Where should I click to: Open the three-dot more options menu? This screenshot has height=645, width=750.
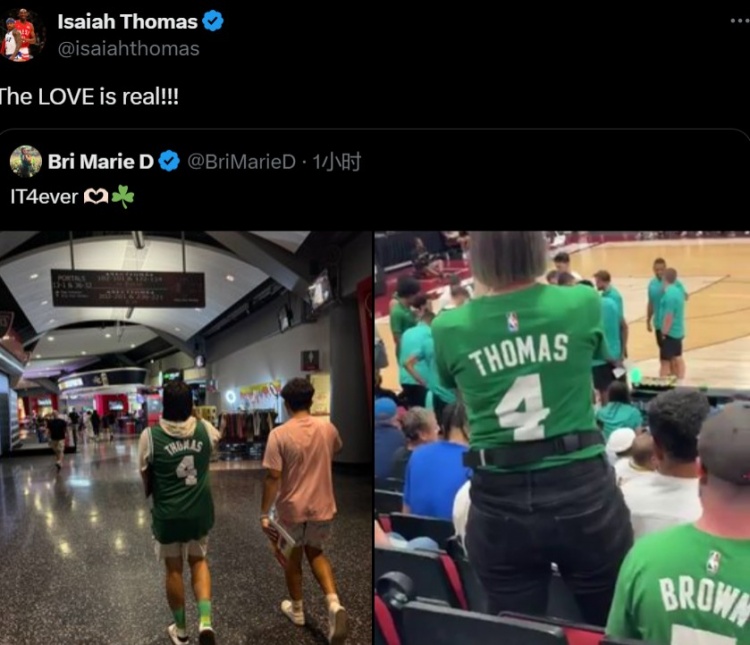point(740,21)
